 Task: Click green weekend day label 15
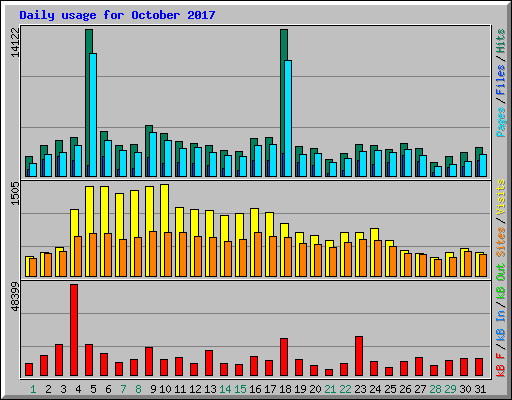coord(240,389)
